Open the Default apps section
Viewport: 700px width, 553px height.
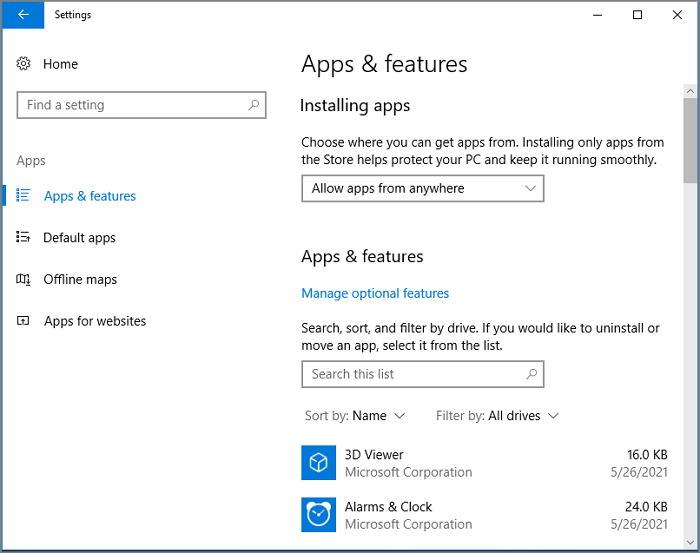(x=79, y=238)
